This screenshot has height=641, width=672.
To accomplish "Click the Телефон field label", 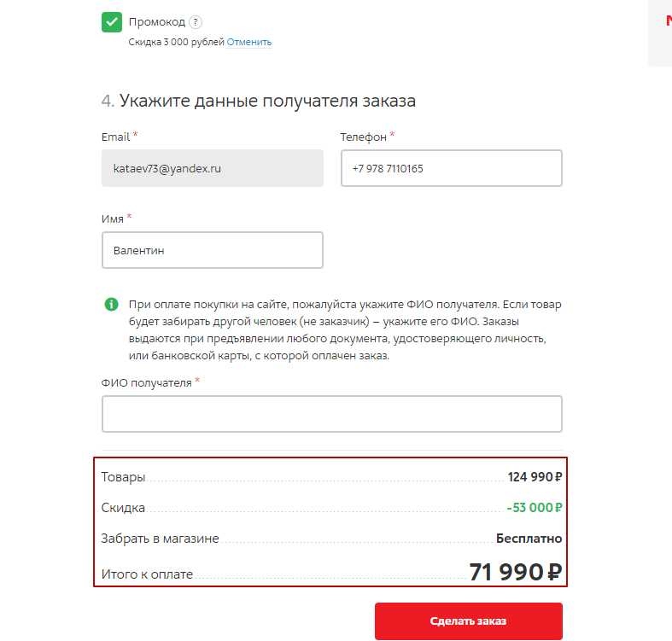I will point(364,137).
